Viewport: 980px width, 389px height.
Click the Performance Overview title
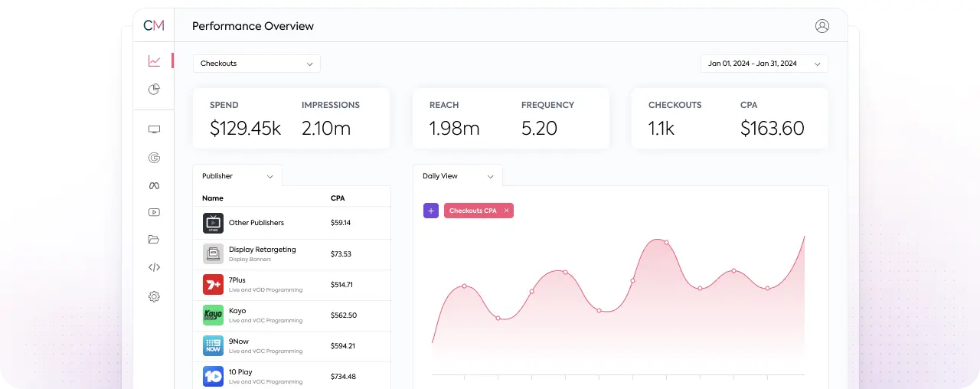click(253, 26)
